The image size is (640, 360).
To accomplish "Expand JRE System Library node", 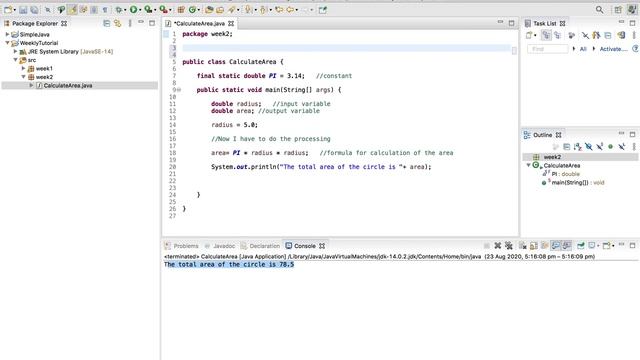I will tap(16, 51).
